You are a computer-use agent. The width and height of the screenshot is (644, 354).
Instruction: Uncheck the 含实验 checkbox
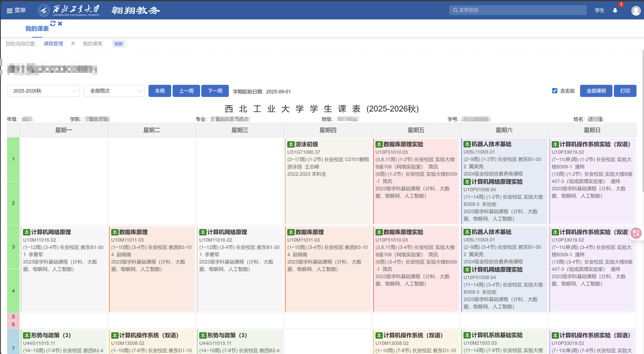tap(555, 91)
